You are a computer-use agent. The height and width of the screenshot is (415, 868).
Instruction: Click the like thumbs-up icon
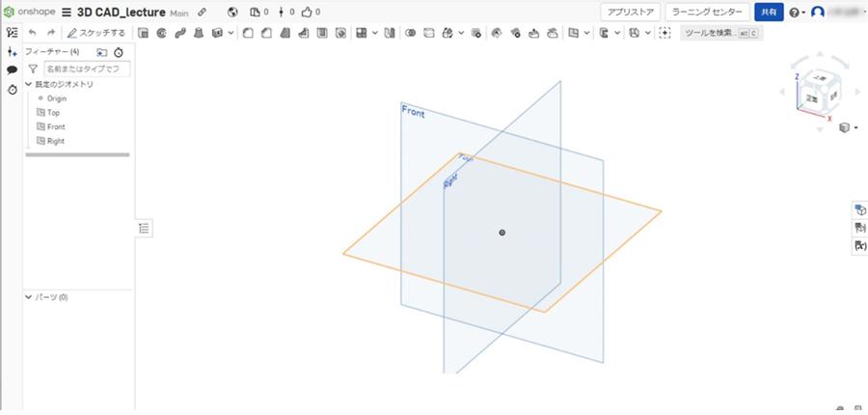308,13
